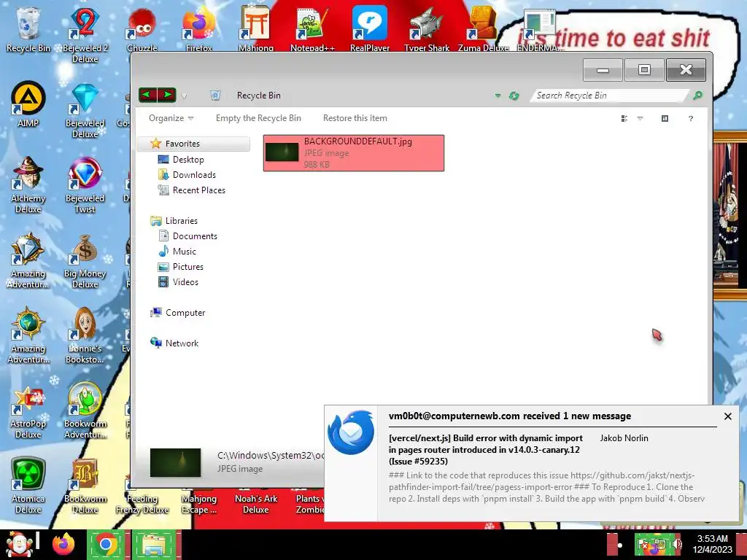This screenshot has width=747, height=560.
Task: Toggle the preview pane button
Action: pyautogui.click(x=665, y=119)
